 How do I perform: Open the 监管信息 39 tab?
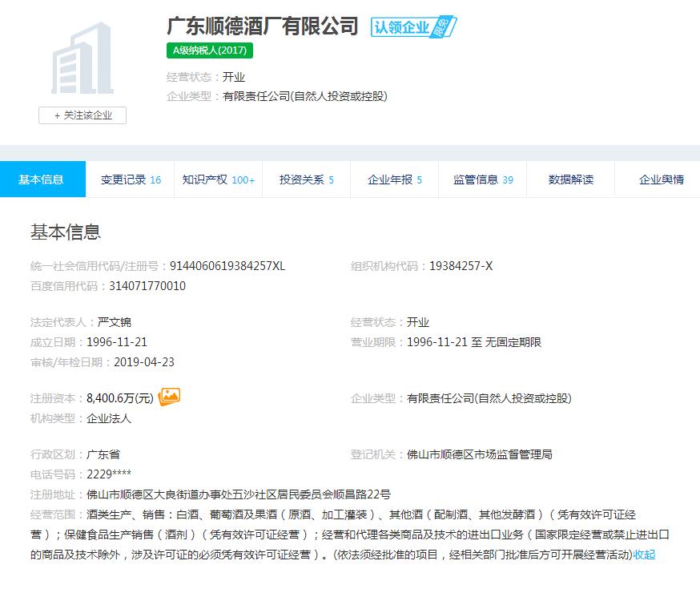click(x=483, y=180)
